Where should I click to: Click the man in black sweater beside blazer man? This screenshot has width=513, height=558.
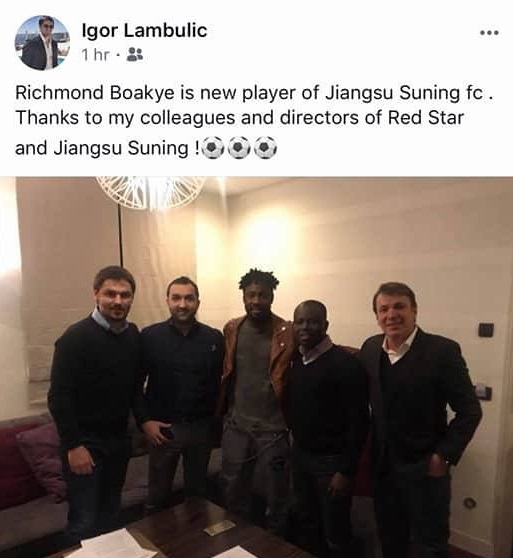(326, 420)
